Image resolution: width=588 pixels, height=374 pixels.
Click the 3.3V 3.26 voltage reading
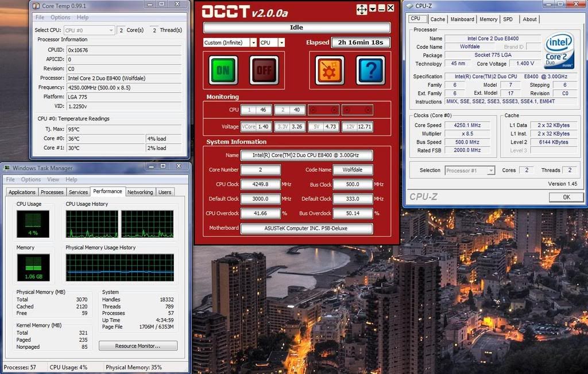coord(290,127)
